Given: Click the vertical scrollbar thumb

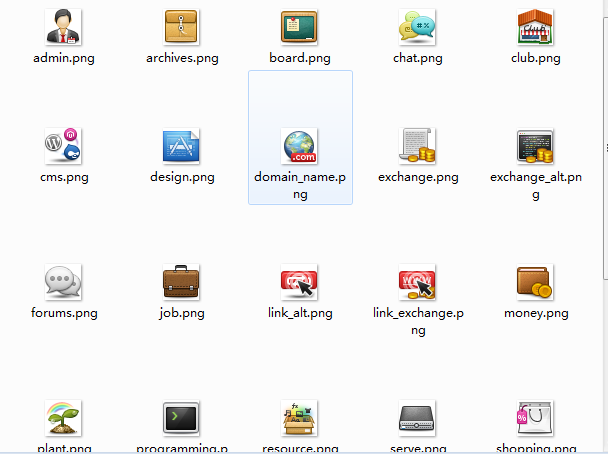Looking at the screenshot, I should click(605, 147).
